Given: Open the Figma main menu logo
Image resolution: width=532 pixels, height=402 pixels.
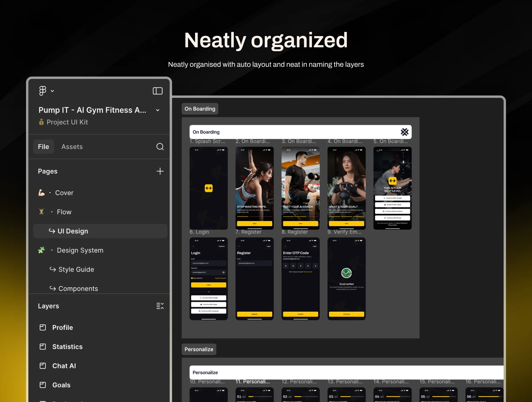Looking at the screenshot, I should pos(43,91).
